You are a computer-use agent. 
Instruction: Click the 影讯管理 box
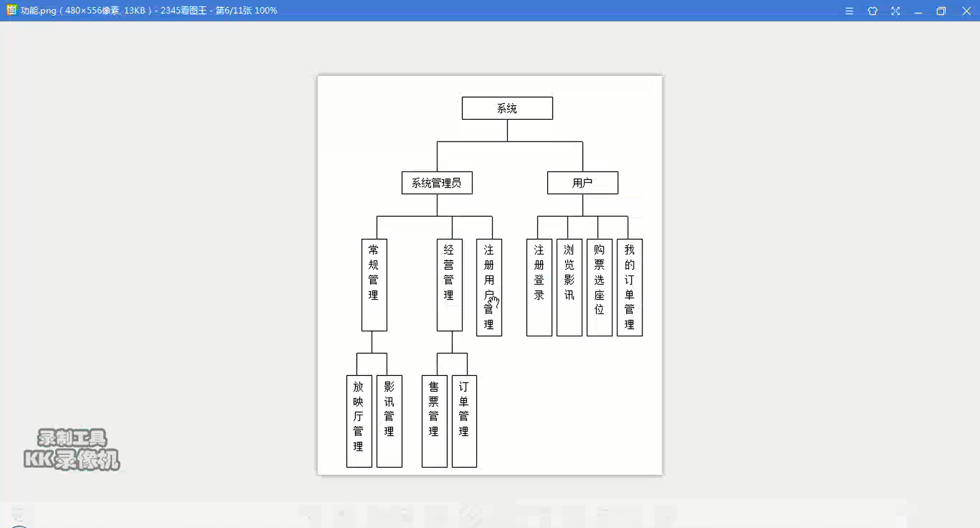389,421
